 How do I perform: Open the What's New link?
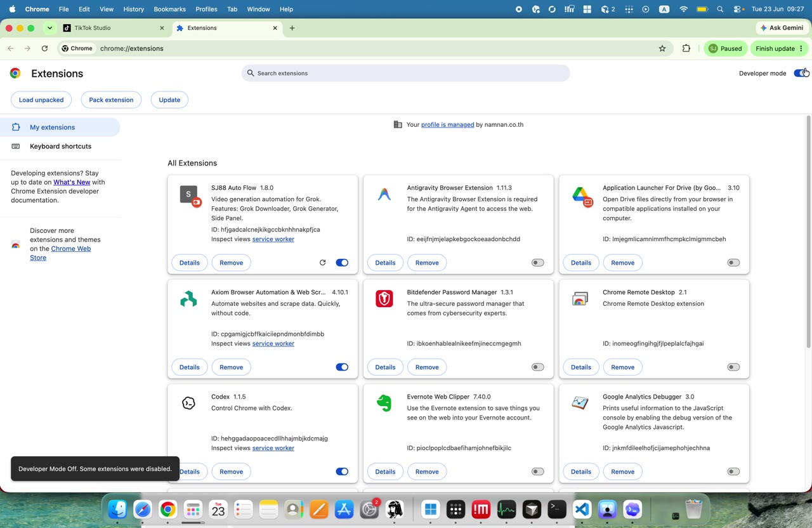tap(72, 182)
